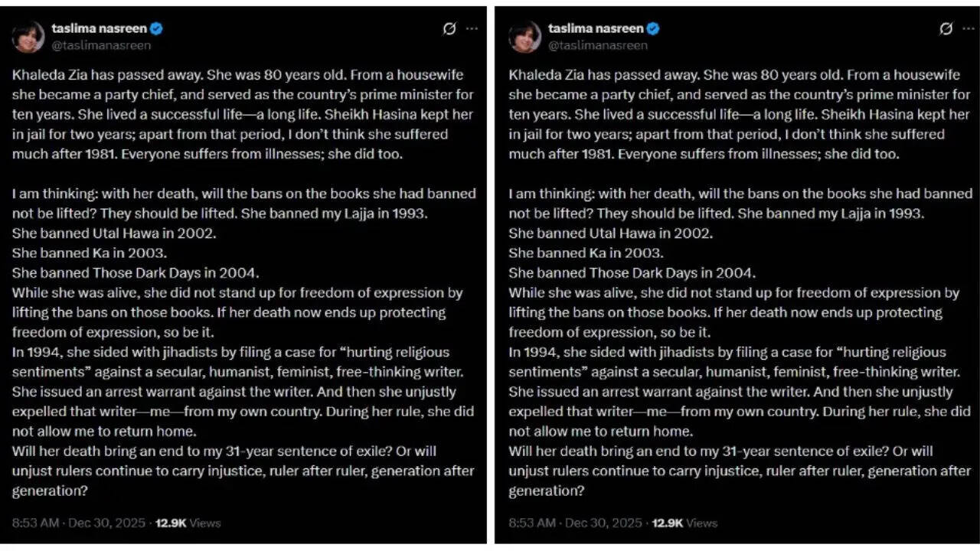Open the three-dot More menu on right tweet
The width and height of the screenshot is (980, 551).
[x=969, y=29]
